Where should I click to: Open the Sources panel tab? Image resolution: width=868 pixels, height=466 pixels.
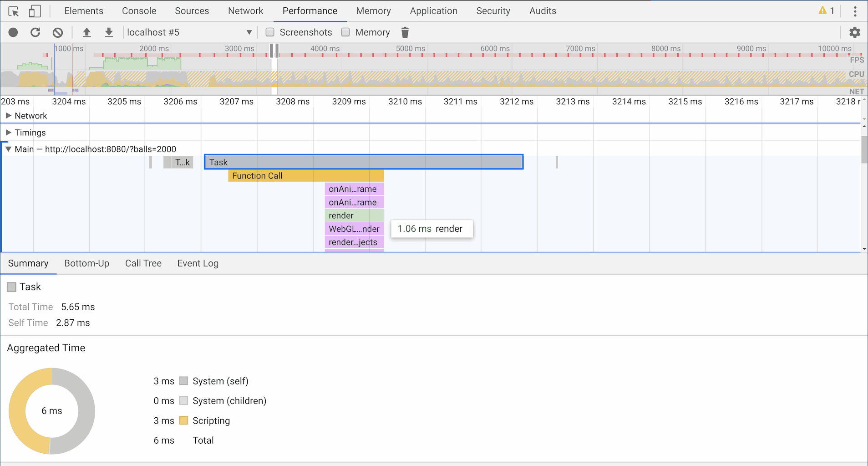click(x=192, y=11)
